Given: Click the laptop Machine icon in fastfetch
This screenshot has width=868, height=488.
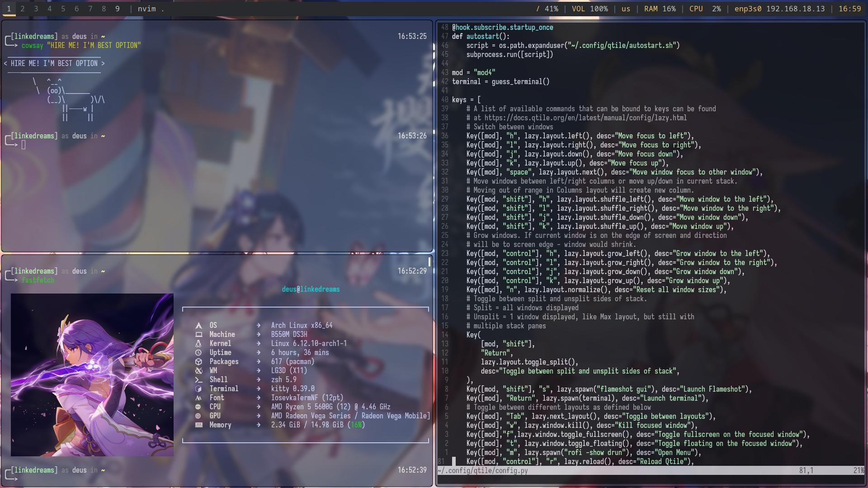Looking at the screenshot, I should (198, 334).
